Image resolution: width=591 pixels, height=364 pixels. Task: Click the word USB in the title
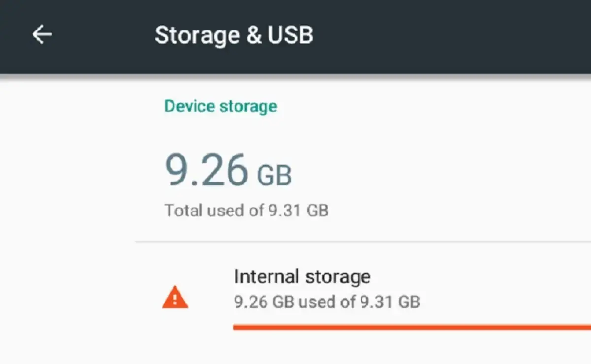pos(292,35)
